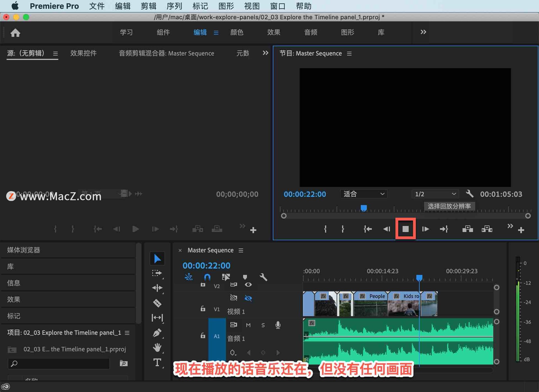Click Extract button in Program Monitor
This screenshot has height=392, width=539.
[x=487, y=229]
